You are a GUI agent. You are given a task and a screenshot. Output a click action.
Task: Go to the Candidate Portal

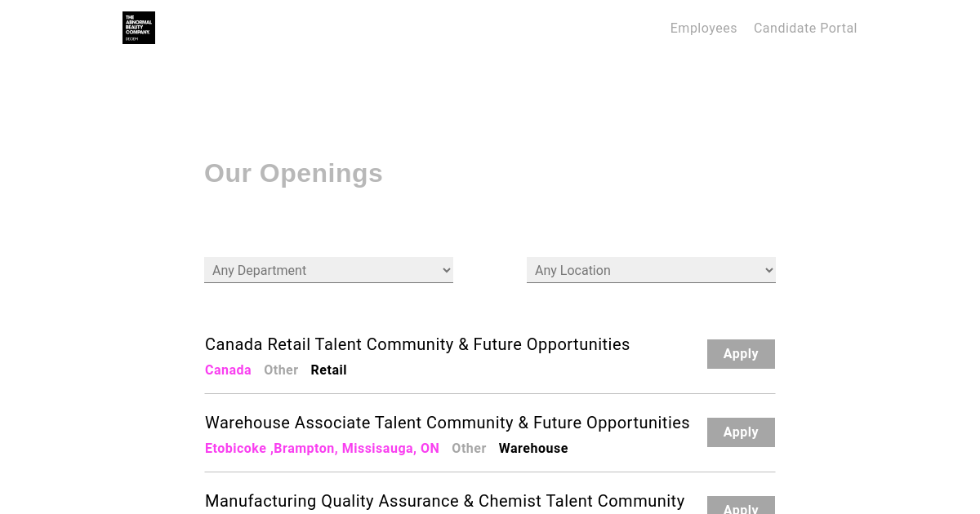click(805, 29)
